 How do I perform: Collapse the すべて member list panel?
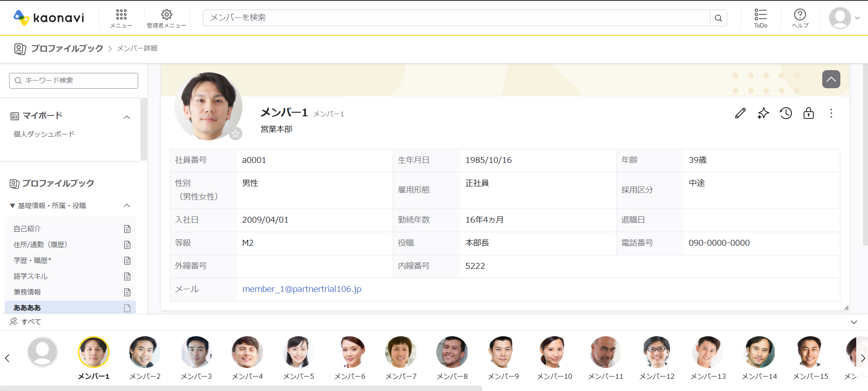pyautogui.click(x=854, y=322)
